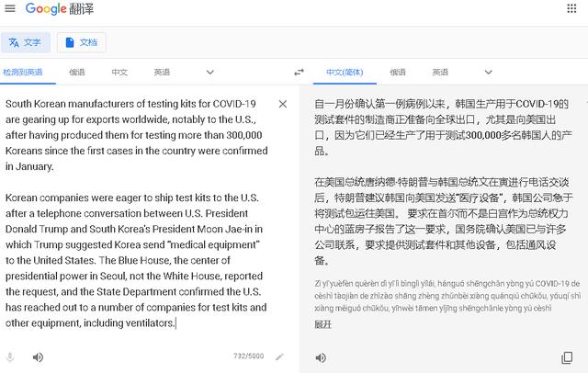Screen dimensions: 588x373
Task: Expand the source language dropdown
Action: point(210,72)
